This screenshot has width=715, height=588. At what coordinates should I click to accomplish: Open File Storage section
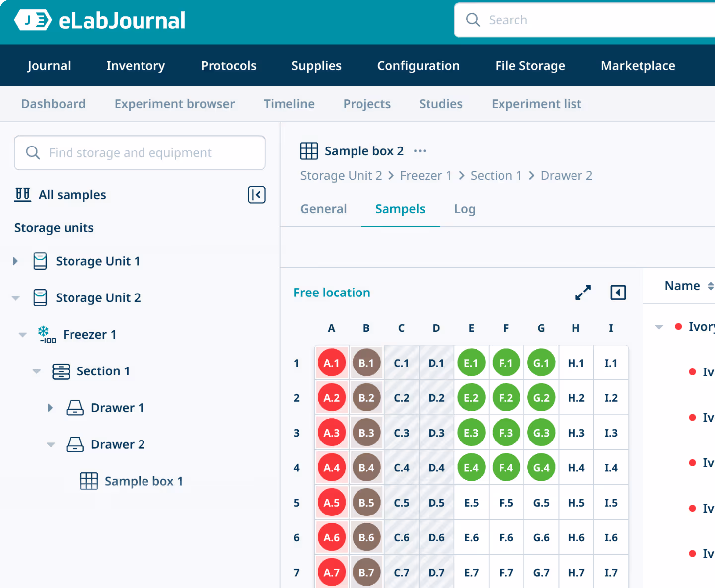[x=530, y=66]
